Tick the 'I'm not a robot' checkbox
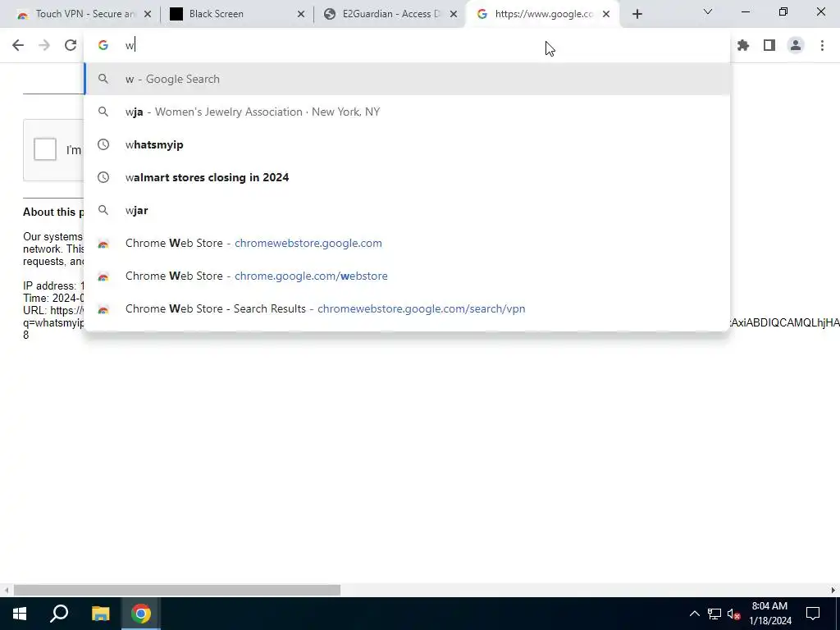 45,149
